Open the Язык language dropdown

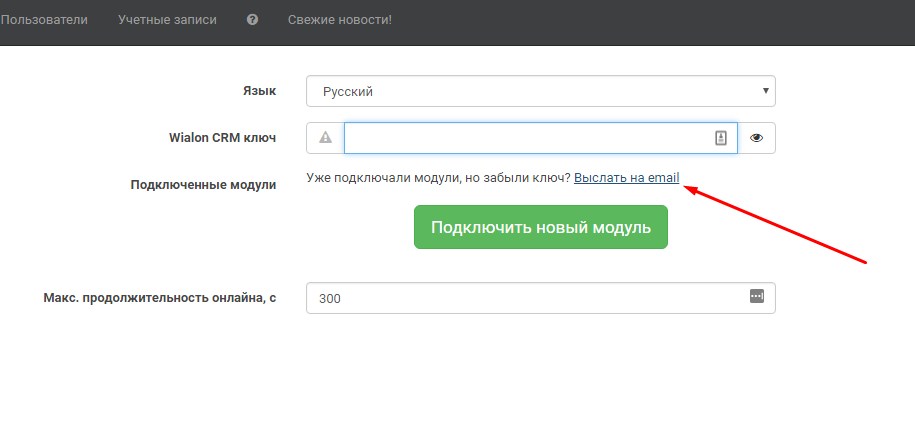tap(540, 91)
